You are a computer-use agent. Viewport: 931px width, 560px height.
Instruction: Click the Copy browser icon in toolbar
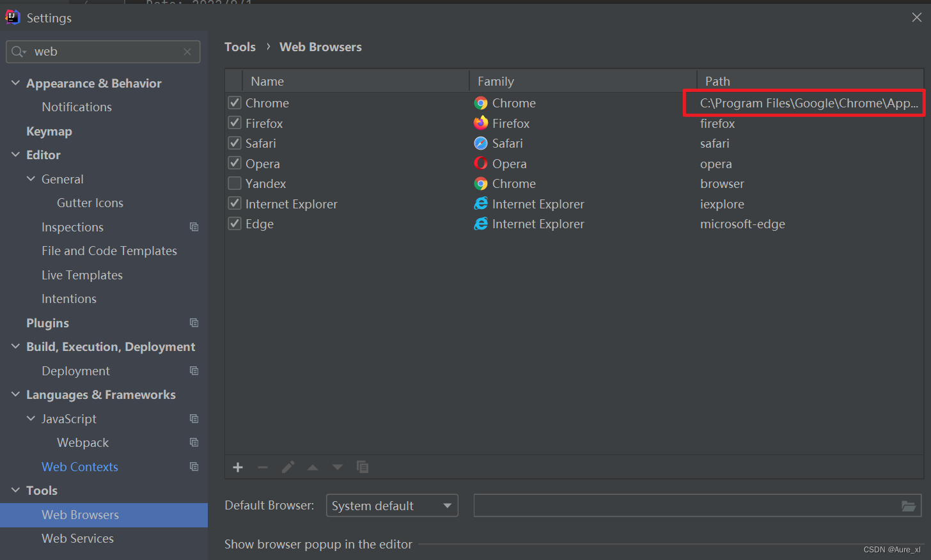(363, 467)
